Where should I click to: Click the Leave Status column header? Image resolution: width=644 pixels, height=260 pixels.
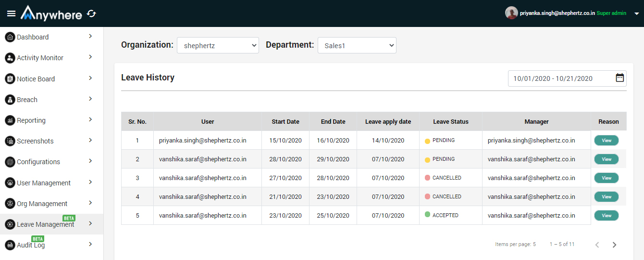[x=451, y=121]
